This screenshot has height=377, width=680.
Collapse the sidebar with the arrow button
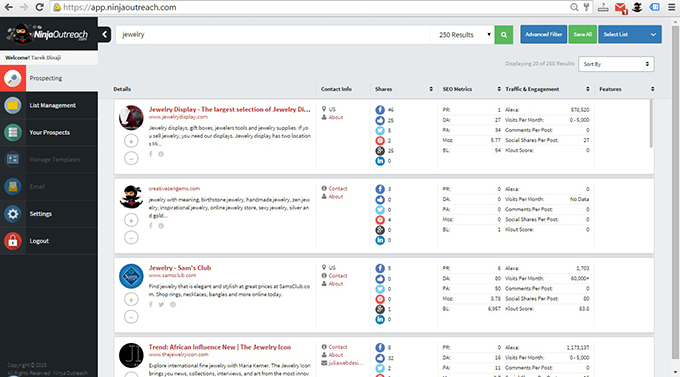pos(105,34)
